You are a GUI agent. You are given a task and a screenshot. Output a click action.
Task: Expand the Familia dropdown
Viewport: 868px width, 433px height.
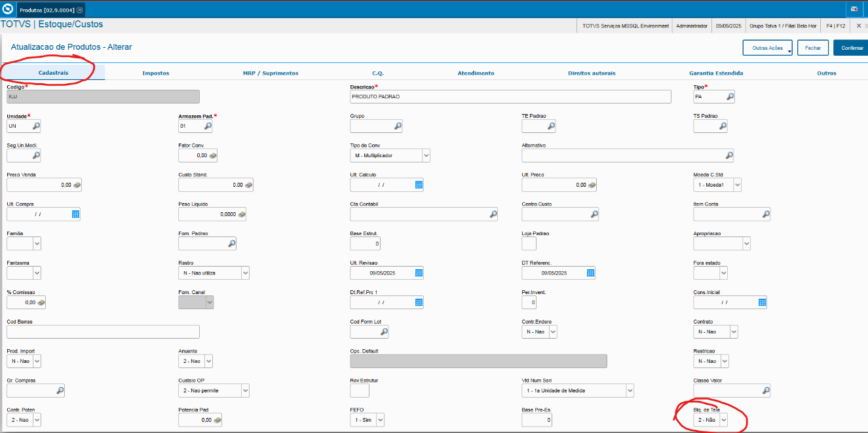click(x=37, y=244)
